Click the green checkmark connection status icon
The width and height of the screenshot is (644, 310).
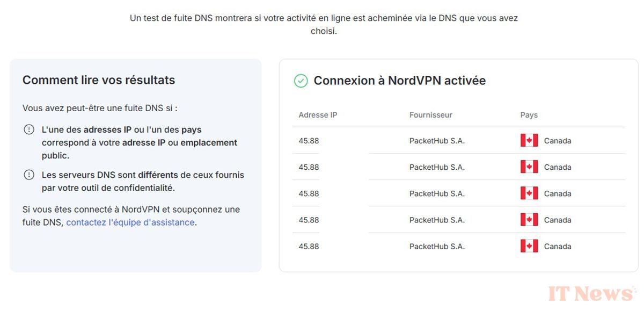click(x=301, y=81)
